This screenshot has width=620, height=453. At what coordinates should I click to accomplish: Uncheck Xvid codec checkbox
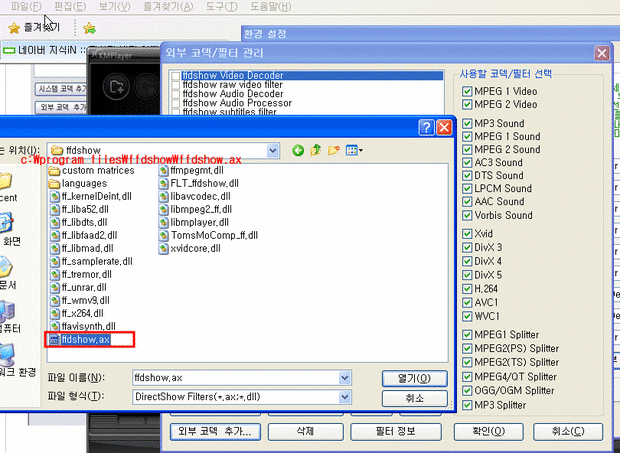467,234
